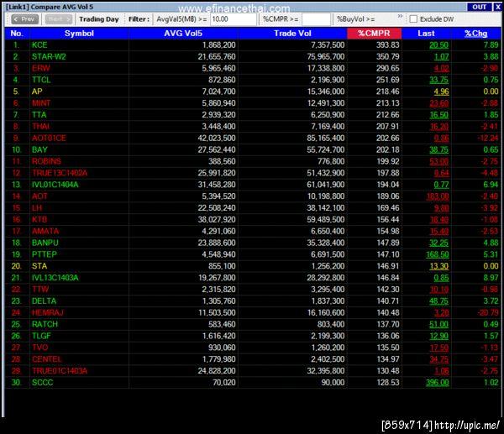Close the Compare AVG Vol 5 window
This screenshot has height=434, width=504.
(x=498, y=7)
